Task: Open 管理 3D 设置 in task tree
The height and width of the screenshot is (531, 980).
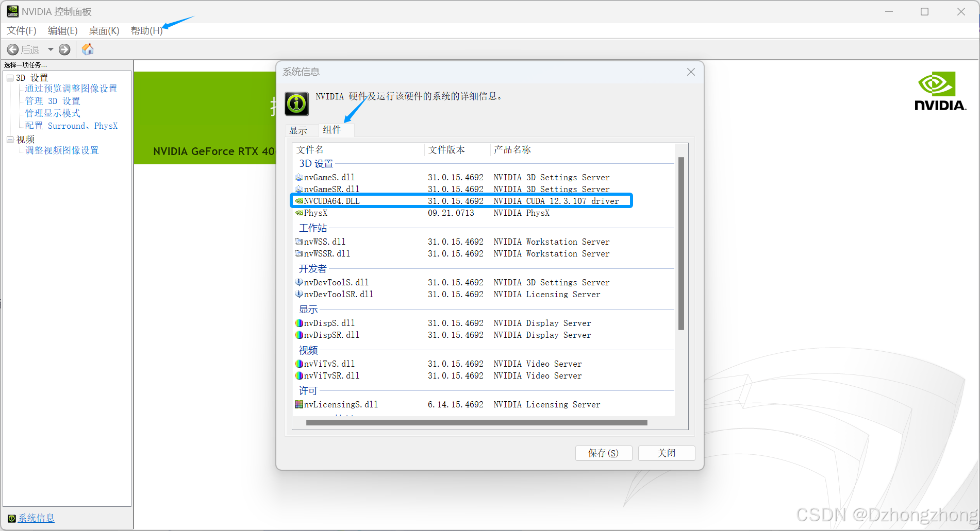Action: tap(53, 101)
